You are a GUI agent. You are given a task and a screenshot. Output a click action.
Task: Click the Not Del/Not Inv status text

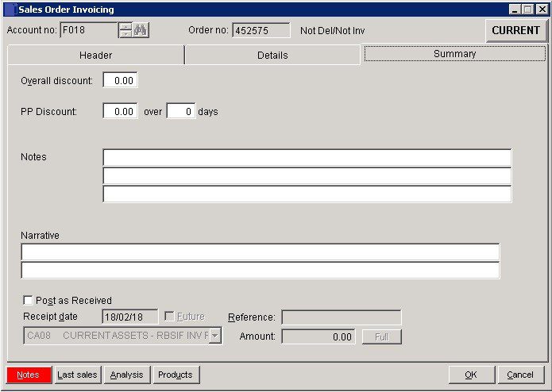click(x=332, y=31)
